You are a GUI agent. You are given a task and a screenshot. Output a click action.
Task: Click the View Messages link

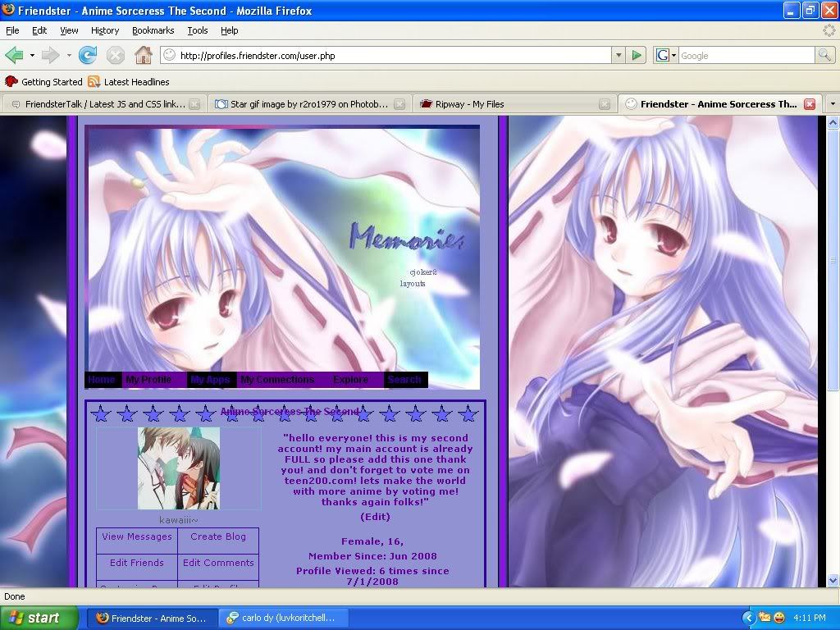(137, 537)
